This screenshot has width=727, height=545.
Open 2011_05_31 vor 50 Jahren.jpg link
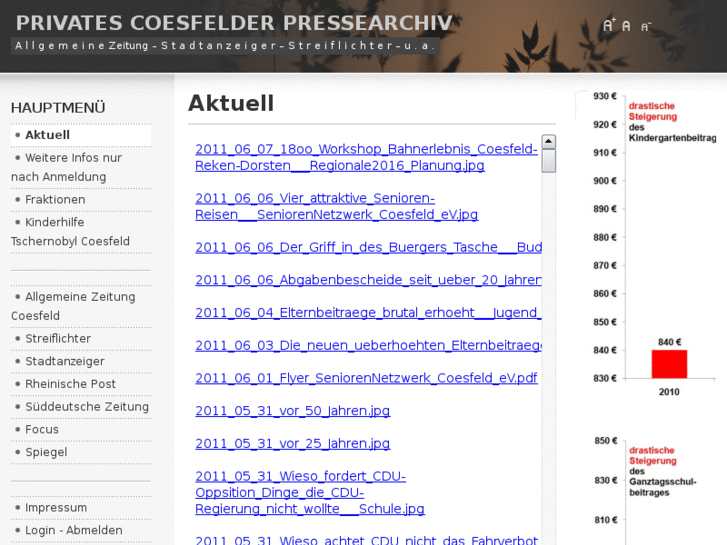tap(293, 411)
